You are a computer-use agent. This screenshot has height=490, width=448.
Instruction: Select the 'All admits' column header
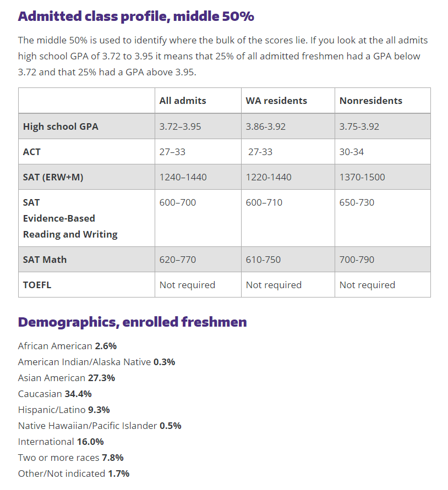pos(183,101)
